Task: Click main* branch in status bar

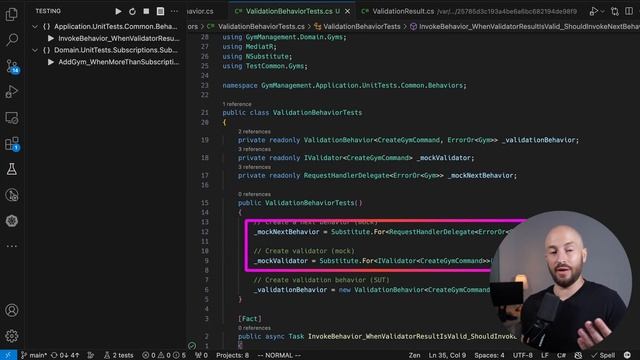Action: (x=34, y=355)
